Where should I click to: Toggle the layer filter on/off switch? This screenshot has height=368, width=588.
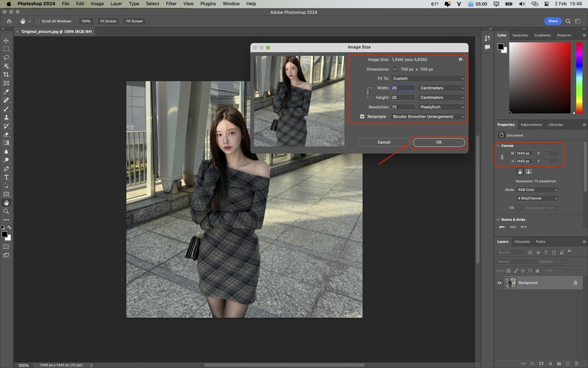tap(569, 251)
